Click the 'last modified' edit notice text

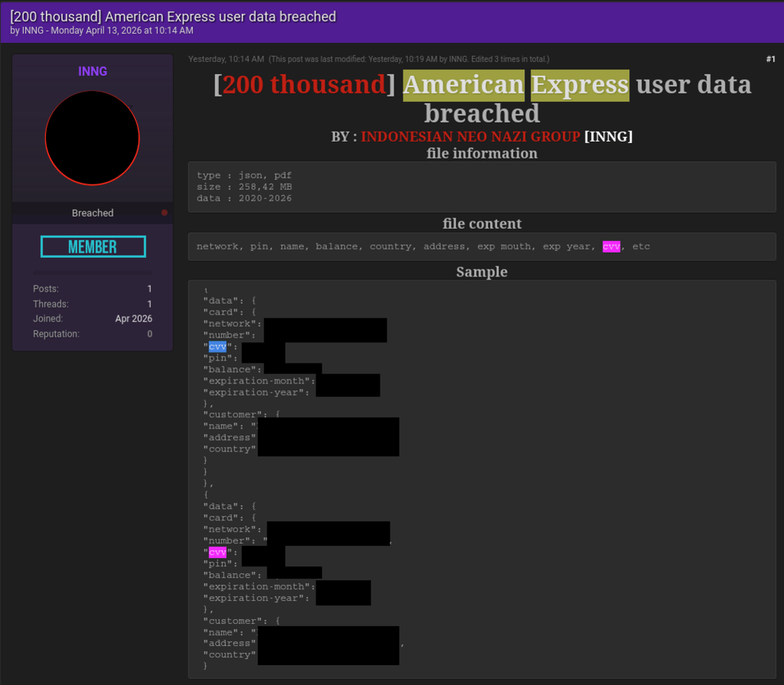[409, 59]
